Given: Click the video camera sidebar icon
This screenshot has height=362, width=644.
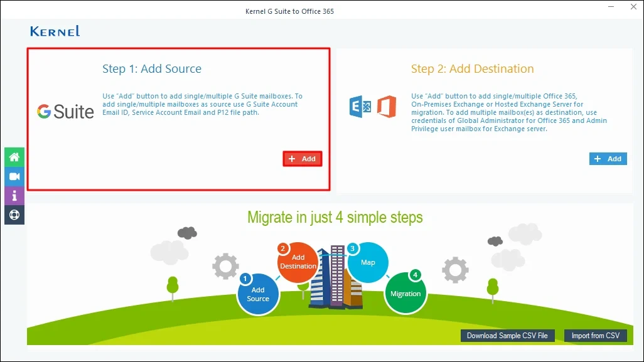Looking at the screenshot, I should [x=14, y=176].
